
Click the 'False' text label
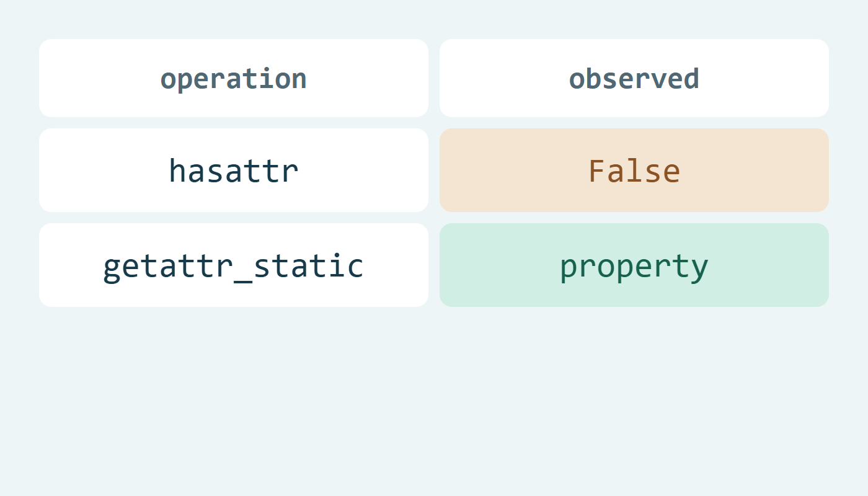point(634,170)
